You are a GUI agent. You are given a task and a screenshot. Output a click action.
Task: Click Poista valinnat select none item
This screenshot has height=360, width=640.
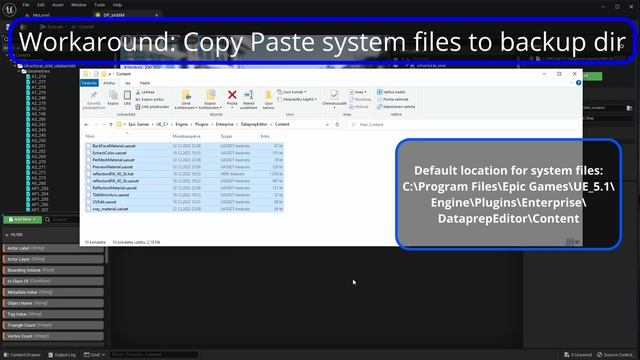(393, 99)
